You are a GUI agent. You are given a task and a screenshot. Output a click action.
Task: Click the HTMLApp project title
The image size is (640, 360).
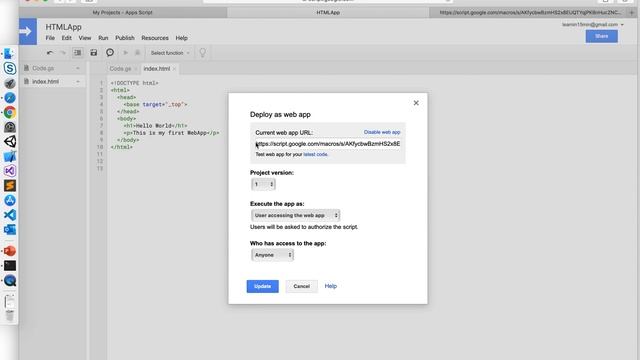point(64,27)
